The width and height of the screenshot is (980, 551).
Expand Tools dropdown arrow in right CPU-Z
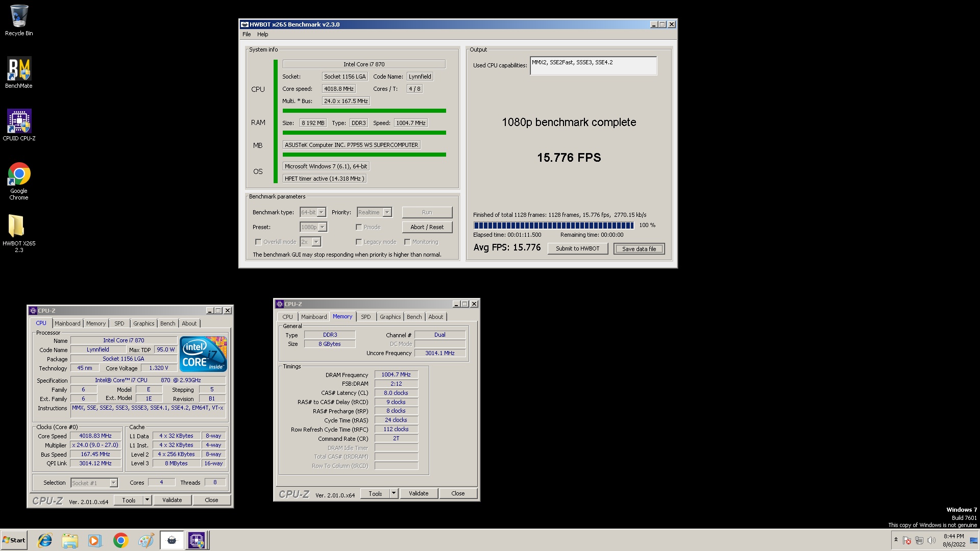tap(394, 494)
